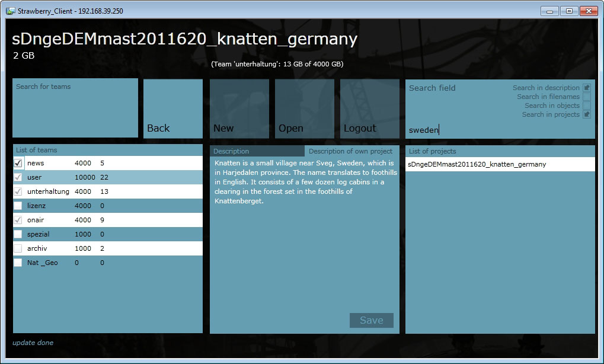Check the 'lizenz' team checkbox

coord(18,206)
